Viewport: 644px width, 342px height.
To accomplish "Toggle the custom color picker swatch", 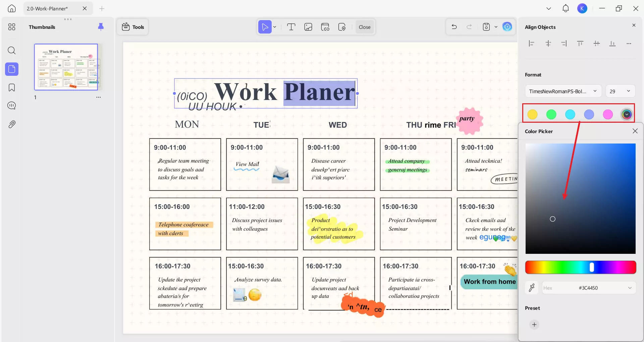I will (626, 114).
